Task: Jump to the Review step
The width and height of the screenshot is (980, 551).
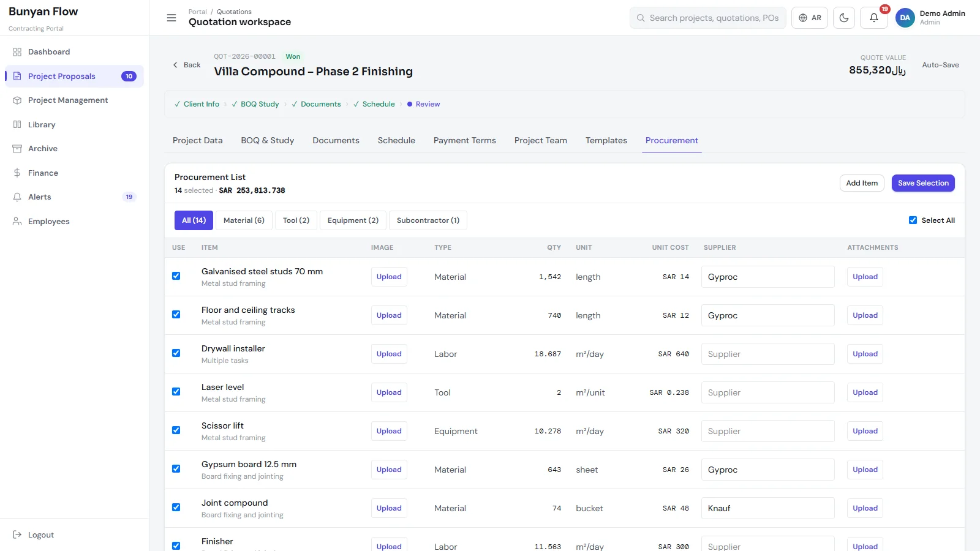Action: pos(423,104)
